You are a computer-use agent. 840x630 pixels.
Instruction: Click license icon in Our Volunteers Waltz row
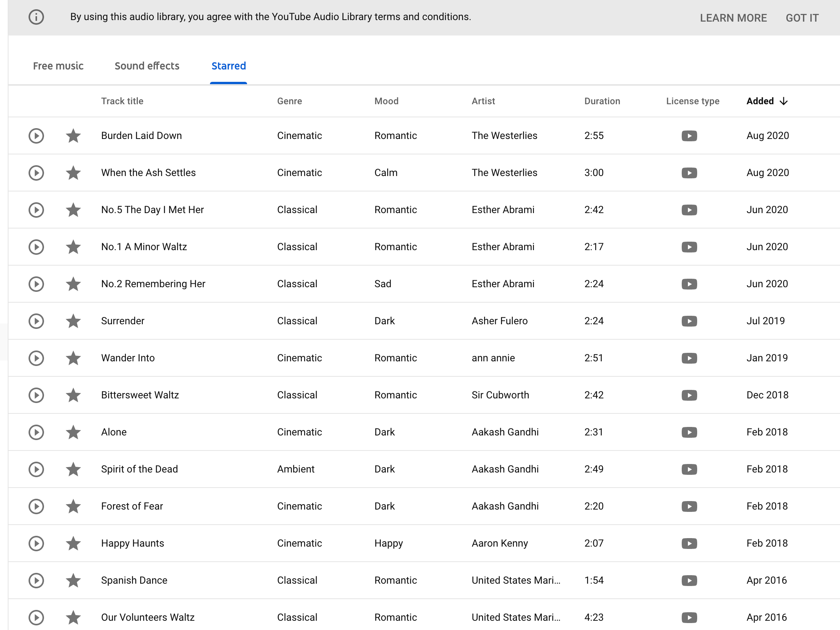pos(689,618)
